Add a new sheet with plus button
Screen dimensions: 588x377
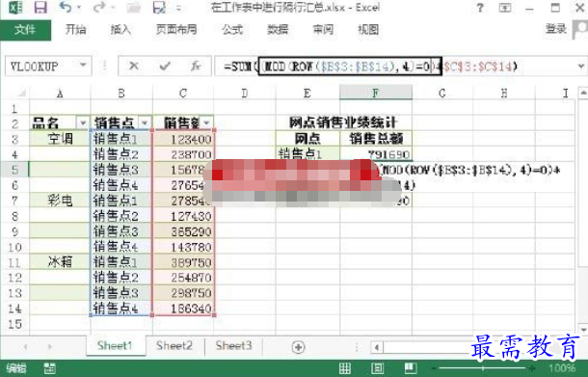(x=298, y=347)
